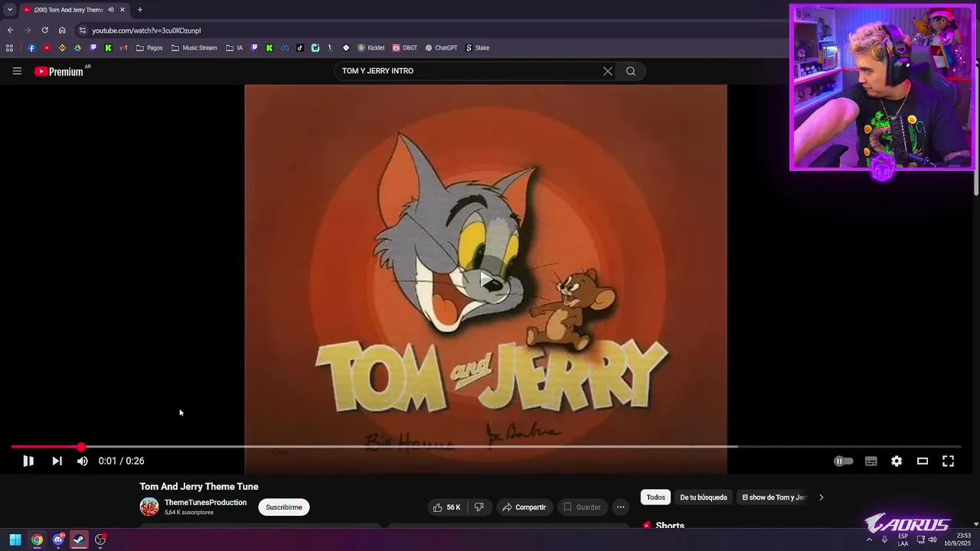The width and height of the screenshot is (980, 551).
Task: Show hidden system tray icons
Action: tap(869, 540)
